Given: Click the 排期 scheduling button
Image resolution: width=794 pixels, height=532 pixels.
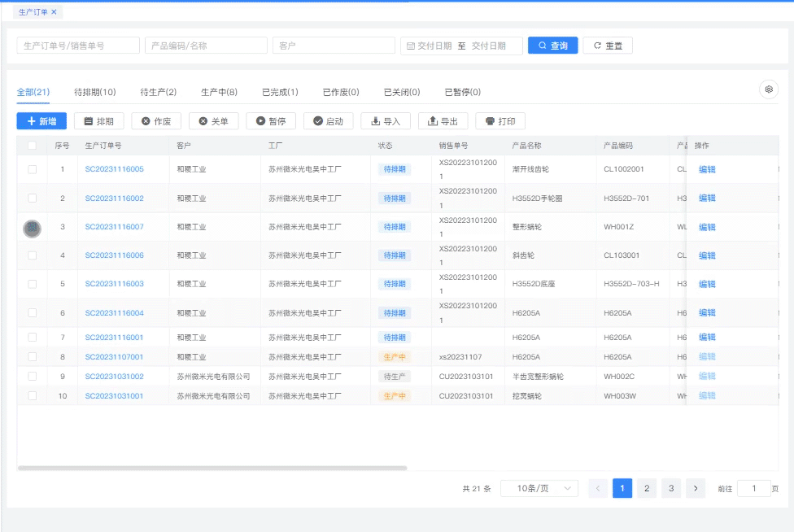Looking at the screenshot, I should click(98, 121).
